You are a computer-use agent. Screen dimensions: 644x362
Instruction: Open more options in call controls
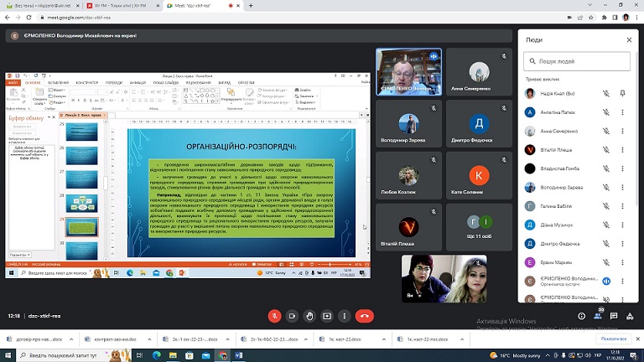tap(344, 316)
